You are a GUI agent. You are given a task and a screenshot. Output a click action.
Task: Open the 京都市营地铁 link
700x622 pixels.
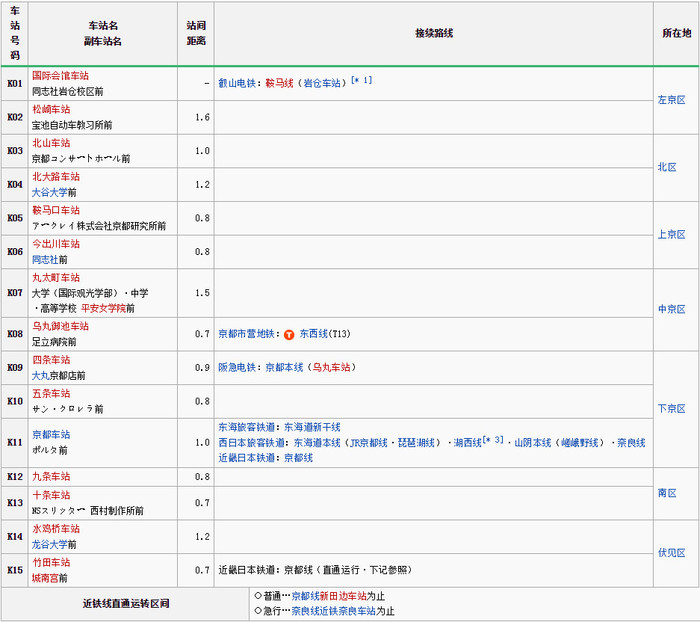coord(246,334)
